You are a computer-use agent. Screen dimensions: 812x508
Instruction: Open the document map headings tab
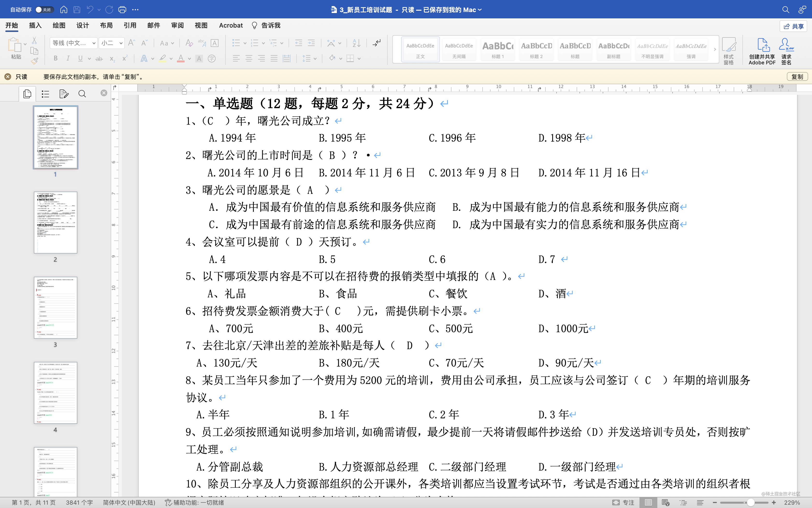(45, 94)
